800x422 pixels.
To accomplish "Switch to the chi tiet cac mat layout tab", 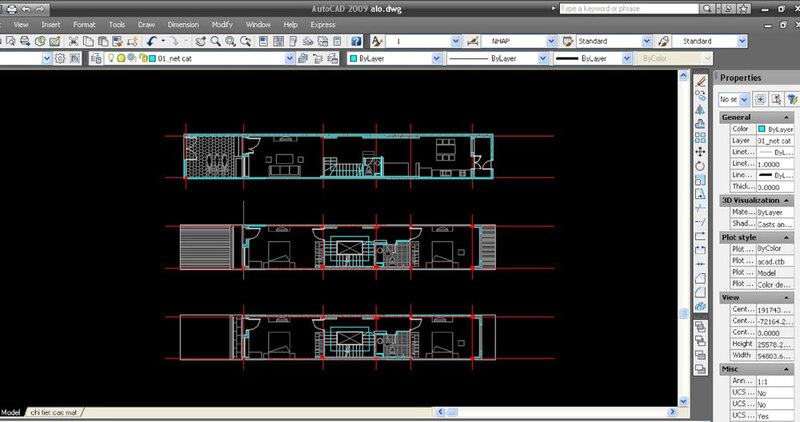I will (x=54, y=412).
